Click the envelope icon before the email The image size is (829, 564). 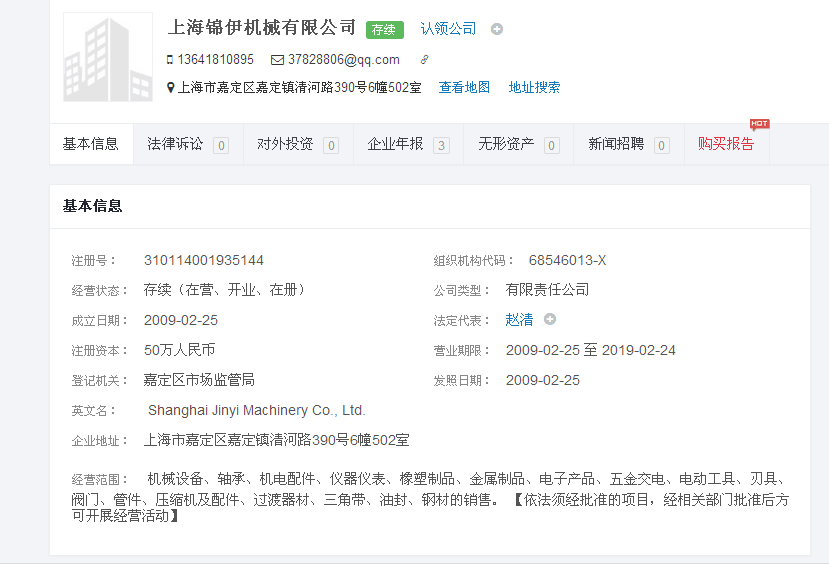(277, 60)
